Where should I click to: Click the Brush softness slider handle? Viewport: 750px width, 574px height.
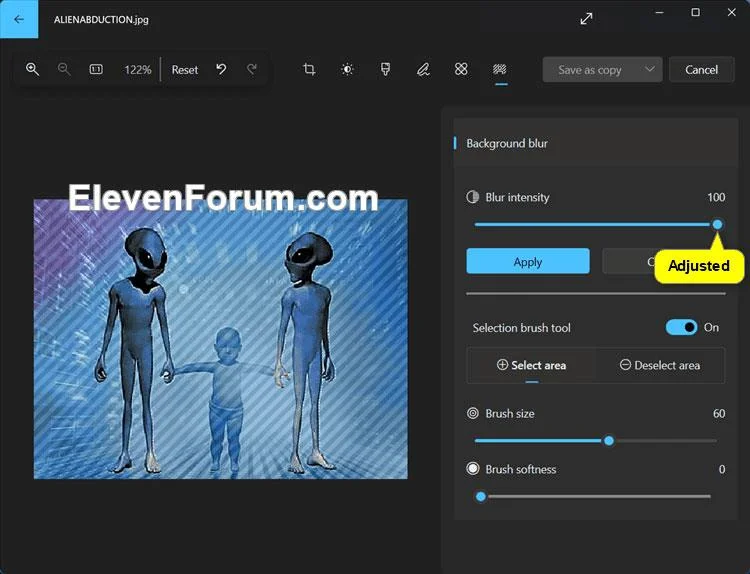click(x=481, y=497)
